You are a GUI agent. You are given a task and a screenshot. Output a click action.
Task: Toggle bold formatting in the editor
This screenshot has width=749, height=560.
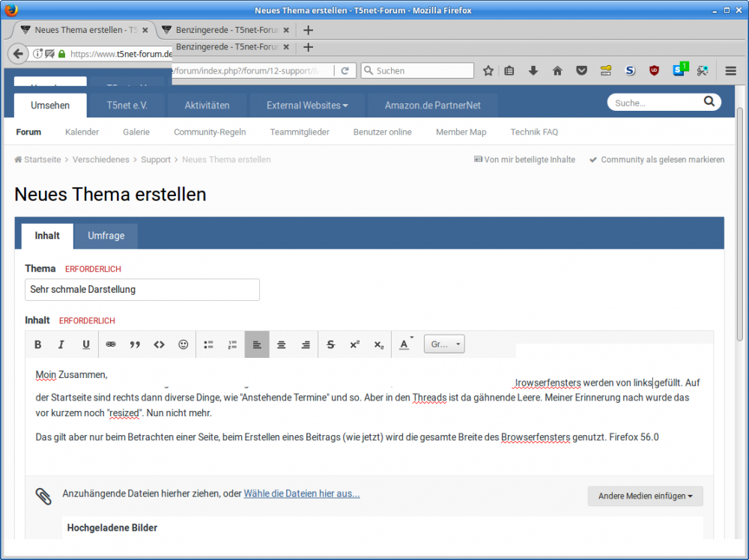point(37,344)
